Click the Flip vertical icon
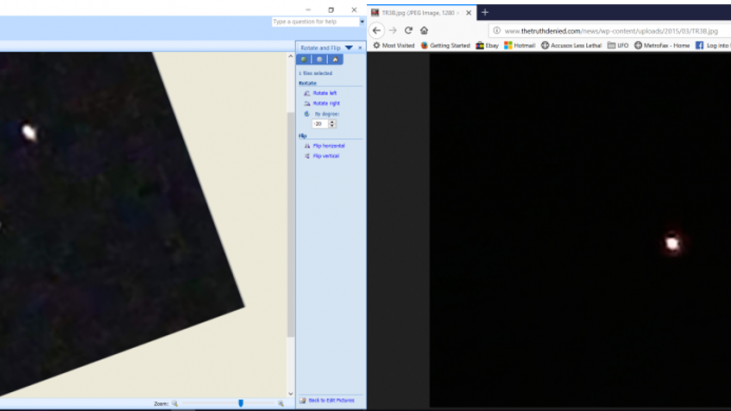This screenshot has width=731, height=411. tap(307, 156)
